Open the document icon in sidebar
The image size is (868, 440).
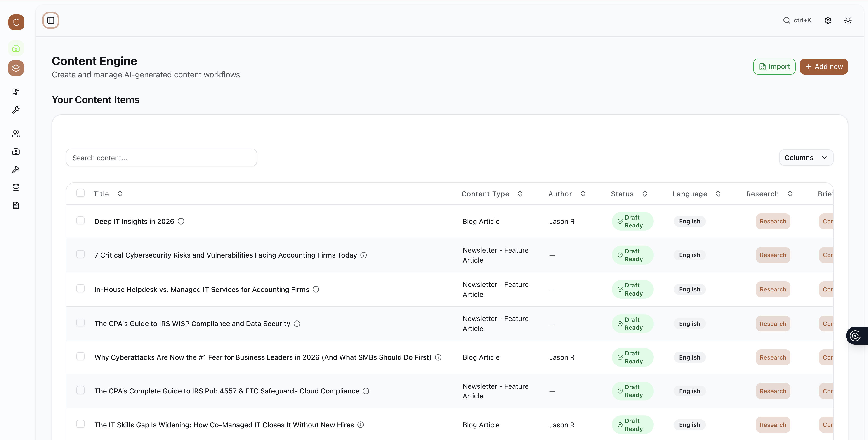pos(16,205)
